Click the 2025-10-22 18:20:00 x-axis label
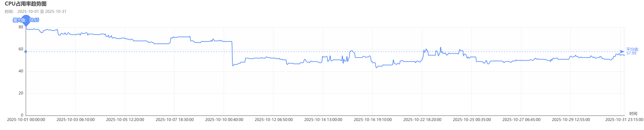The width and height of the screenshot is (644, 130). (422, 120)
